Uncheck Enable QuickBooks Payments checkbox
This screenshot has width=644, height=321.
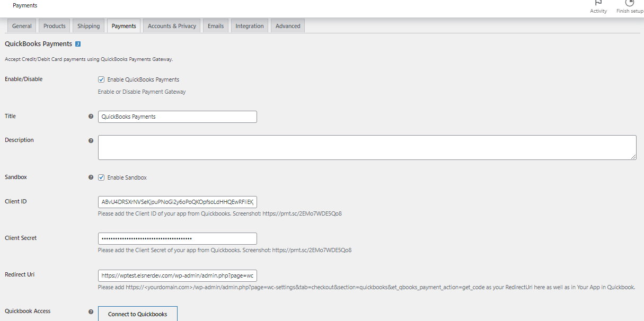(x=101, y=79)
